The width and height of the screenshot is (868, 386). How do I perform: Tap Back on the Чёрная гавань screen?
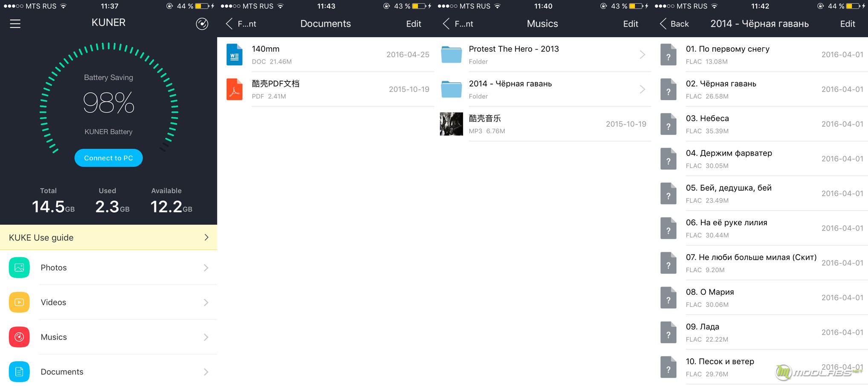click(674, 24)
